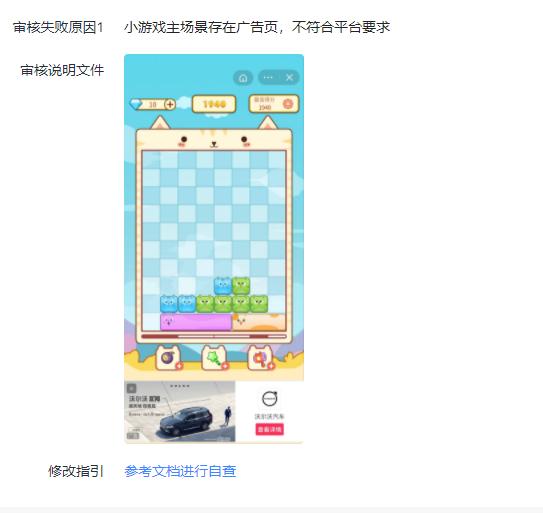Click the pink button in Volvo ad
The height and width of the screenshot is (513, 543).
click(x=270, y=429)
